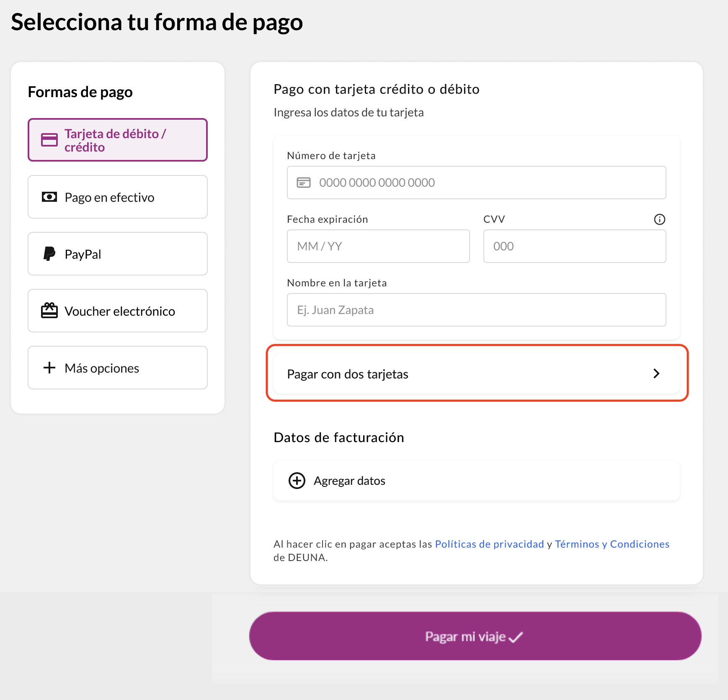Expand Pagar con dos tarjetas chevron

coord(656,373)
